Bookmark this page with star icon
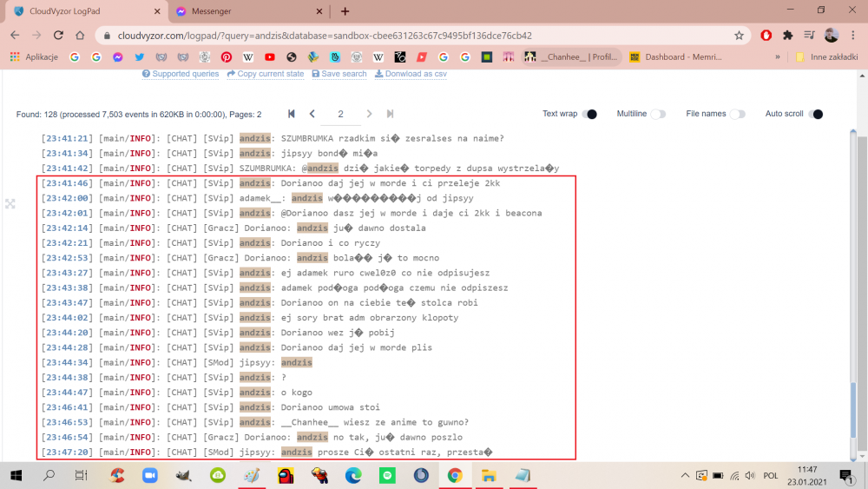 [x=739, y=36]
